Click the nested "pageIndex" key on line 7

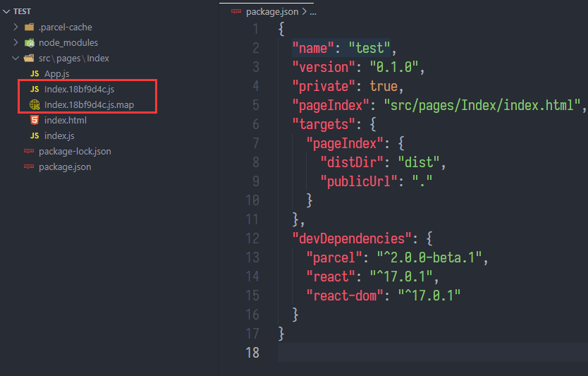point(345,143)
